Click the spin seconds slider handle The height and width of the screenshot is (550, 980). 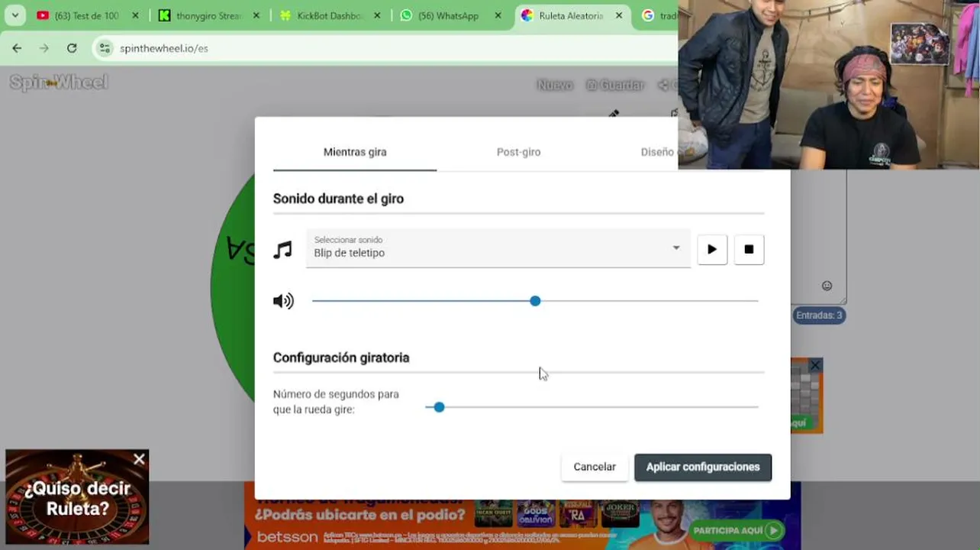pyautogui.click(x=439, y=407)
